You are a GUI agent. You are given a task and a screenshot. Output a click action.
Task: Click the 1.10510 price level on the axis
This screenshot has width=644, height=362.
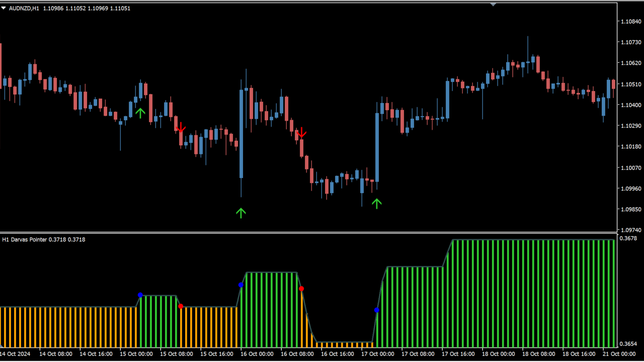click(631, 84)
